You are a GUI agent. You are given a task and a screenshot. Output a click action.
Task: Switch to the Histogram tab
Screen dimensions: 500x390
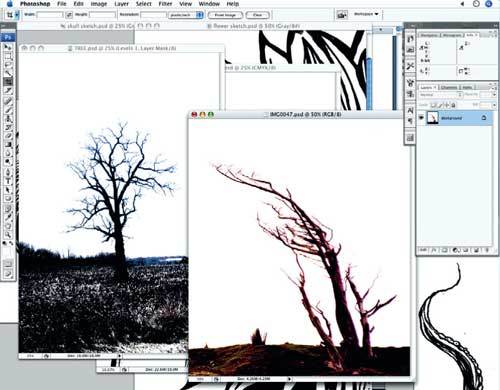coord(452,35)
